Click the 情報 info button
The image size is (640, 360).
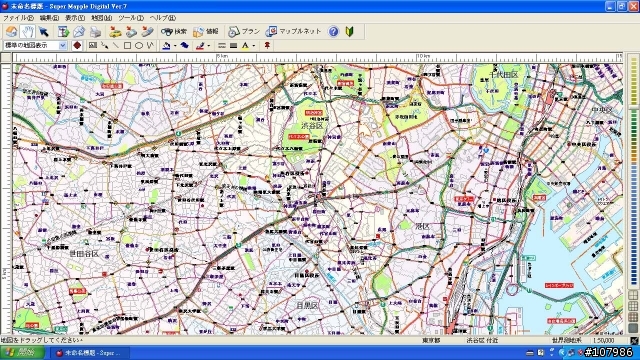(x=206, y=31)
